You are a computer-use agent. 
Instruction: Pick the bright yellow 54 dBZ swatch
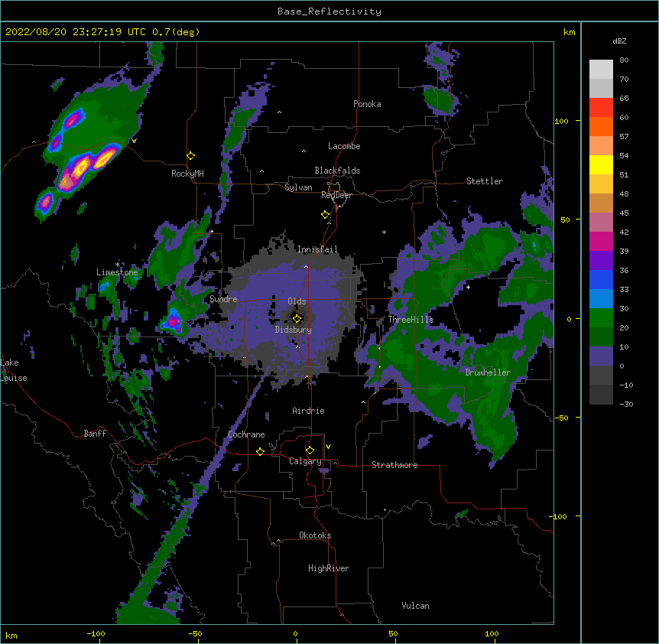601,164
